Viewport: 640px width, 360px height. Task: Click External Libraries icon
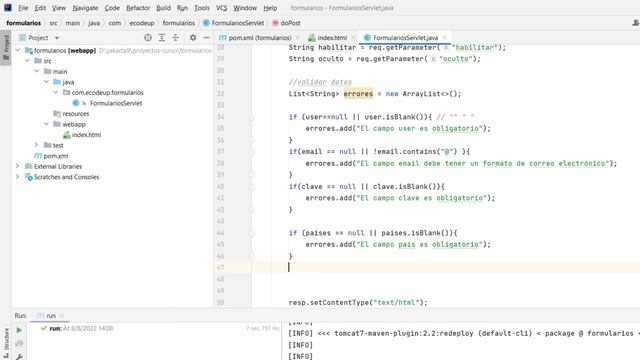29,167
